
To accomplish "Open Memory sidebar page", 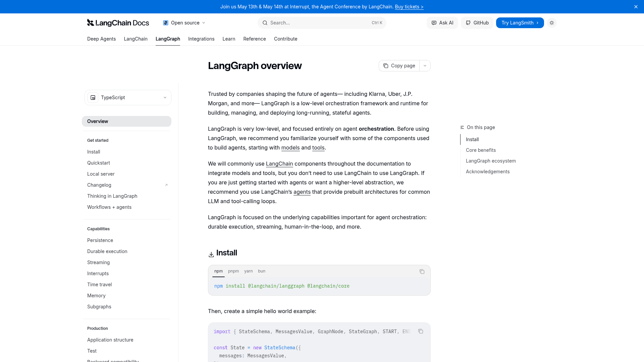I will pos(126,296).
